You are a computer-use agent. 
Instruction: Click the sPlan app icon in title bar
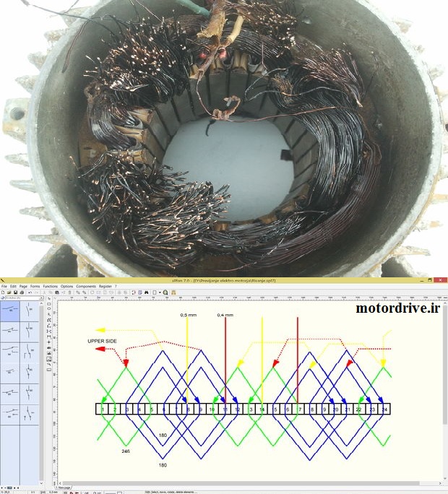(2, 280)
